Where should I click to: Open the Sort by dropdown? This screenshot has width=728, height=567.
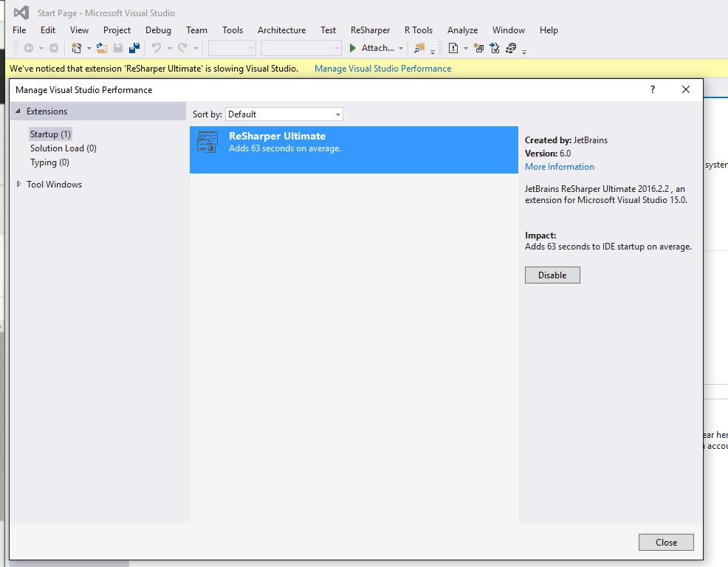click(284, 114)
